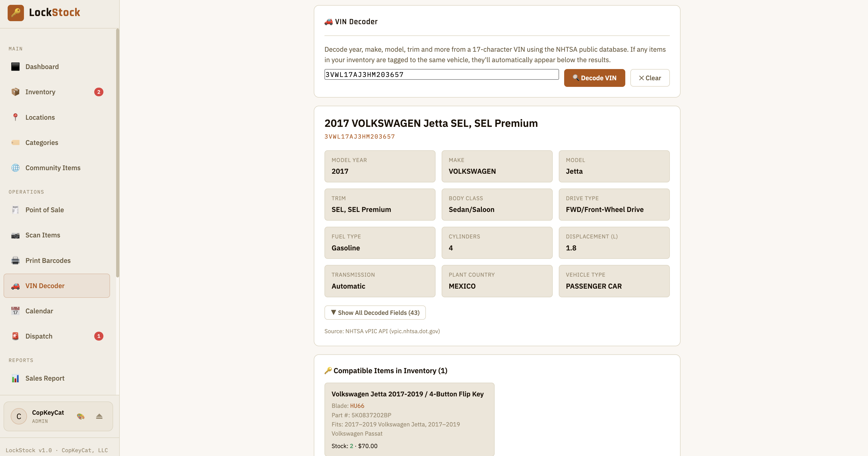
Task: Click the Locations pin icon
Action: point(16,117)
